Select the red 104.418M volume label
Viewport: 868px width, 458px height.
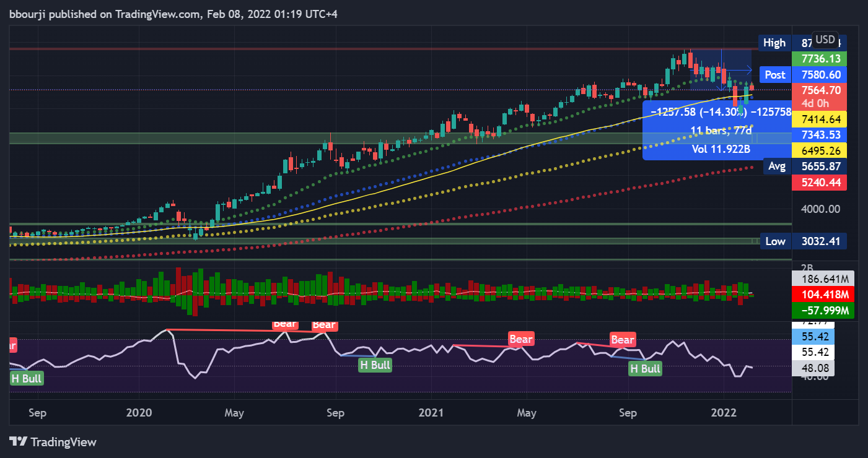(823, 294)
